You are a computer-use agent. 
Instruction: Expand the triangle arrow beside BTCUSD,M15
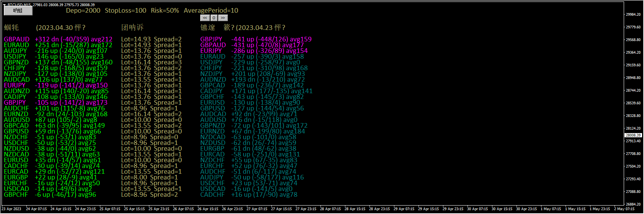coord(4,5)
